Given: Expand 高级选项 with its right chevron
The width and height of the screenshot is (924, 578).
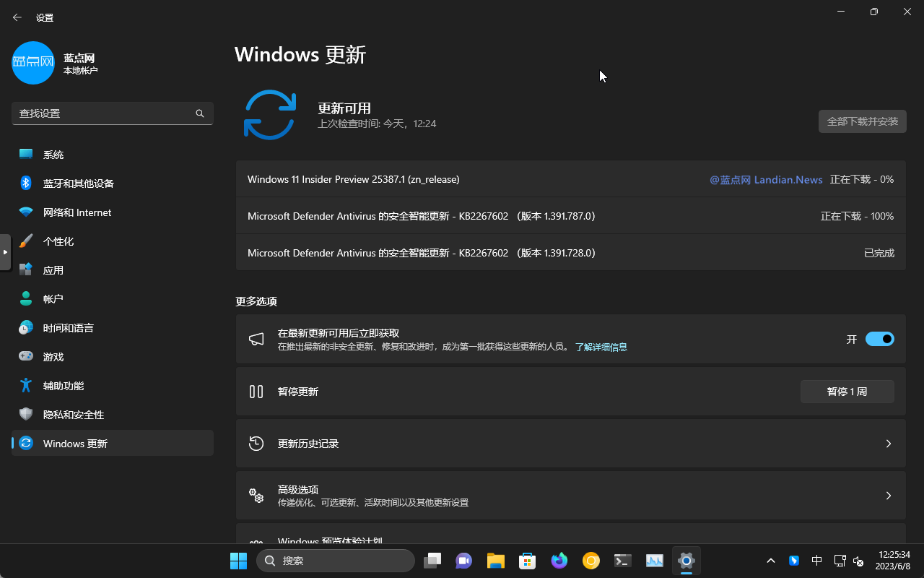Looking at the screenshot, I should tap(889, 496).
